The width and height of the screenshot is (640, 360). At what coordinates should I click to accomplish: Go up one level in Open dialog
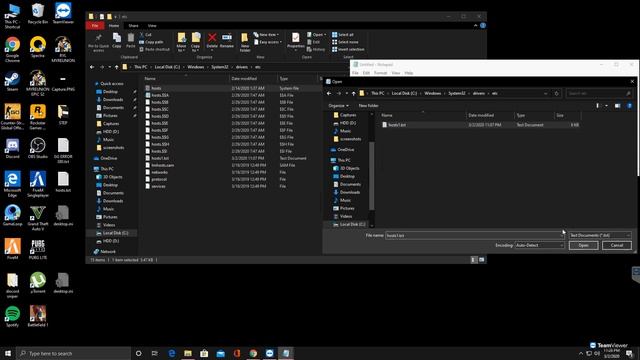[x=353, y=93]
